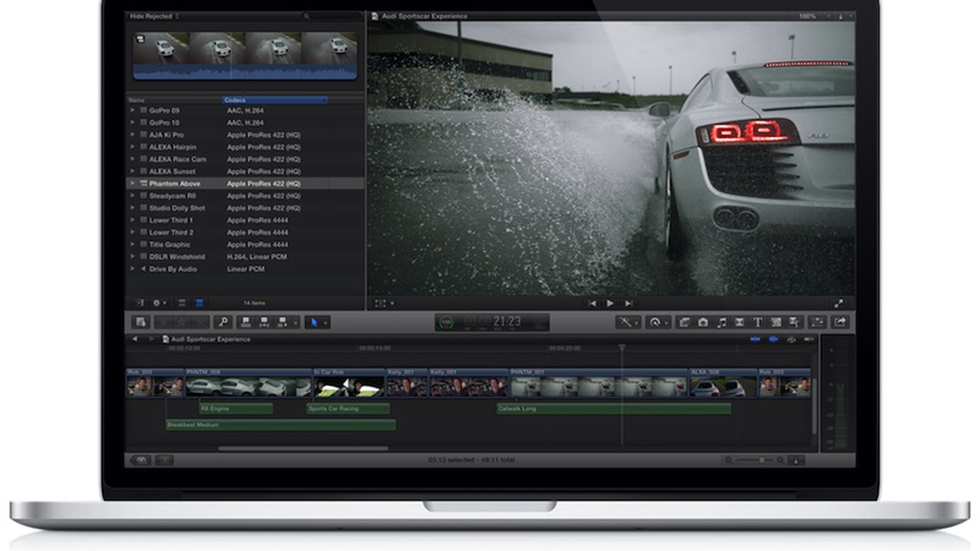Show the Effects browser
This screenshot has height=551, width=980.
tap(685, 322)
